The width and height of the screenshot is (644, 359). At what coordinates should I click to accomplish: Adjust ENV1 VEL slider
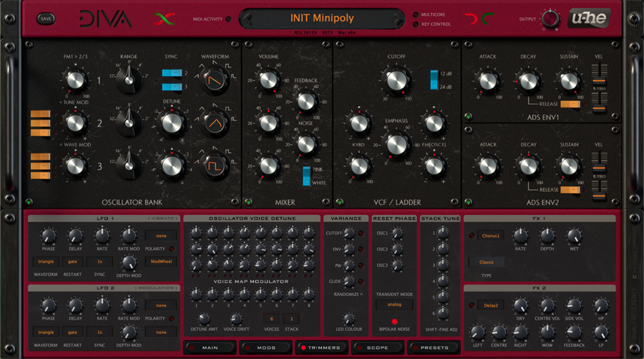pos(599,74)
